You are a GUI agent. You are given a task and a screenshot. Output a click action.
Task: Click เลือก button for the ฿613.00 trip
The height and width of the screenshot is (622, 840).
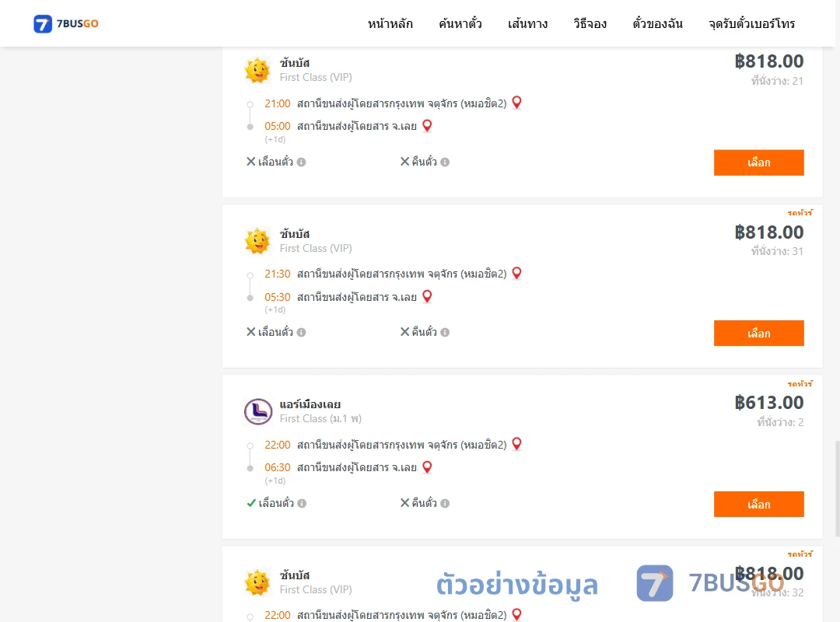758,504
